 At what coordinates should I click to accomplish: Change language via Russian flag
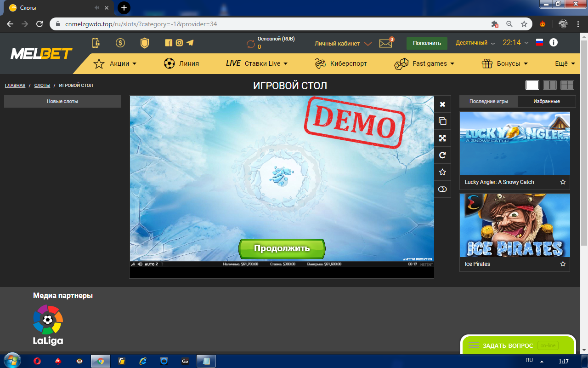(540, 42)
